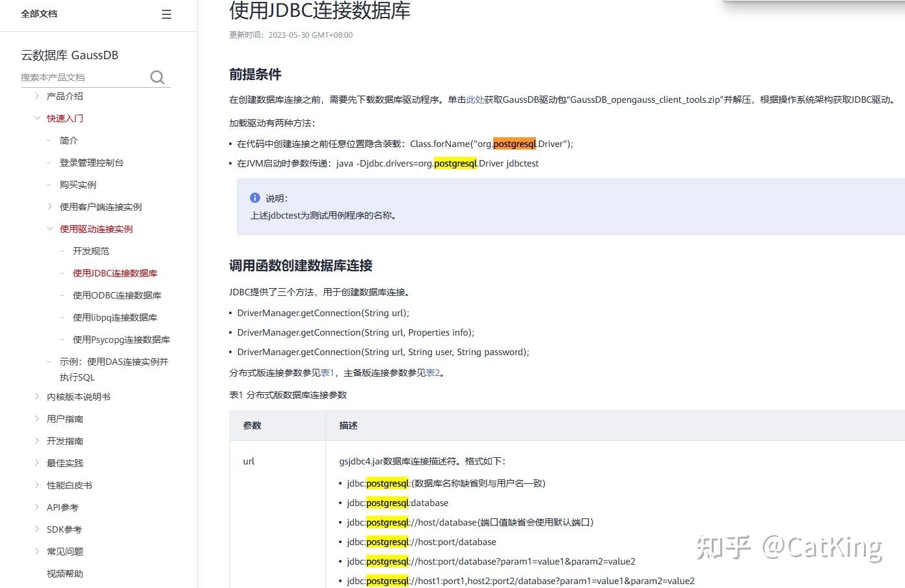
Task: Open the 表1 link for connection parameters
Action: tap(327, 373)
